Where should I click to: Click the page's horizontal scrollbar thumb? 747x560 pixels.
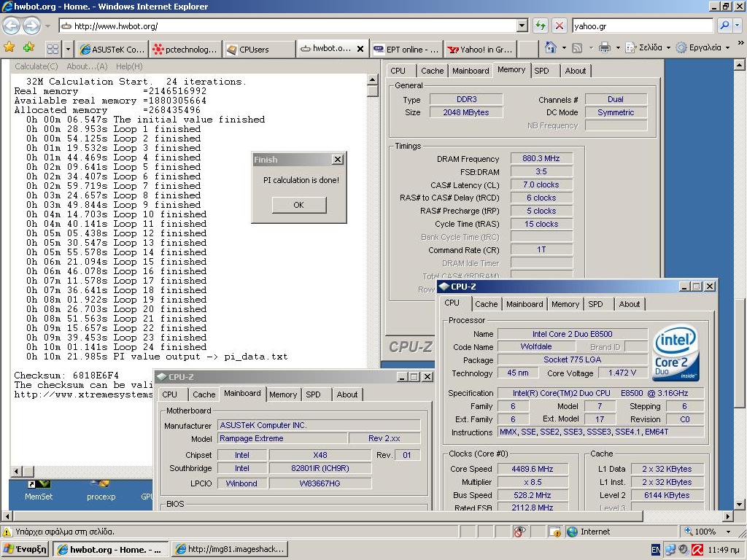(328, 516)
